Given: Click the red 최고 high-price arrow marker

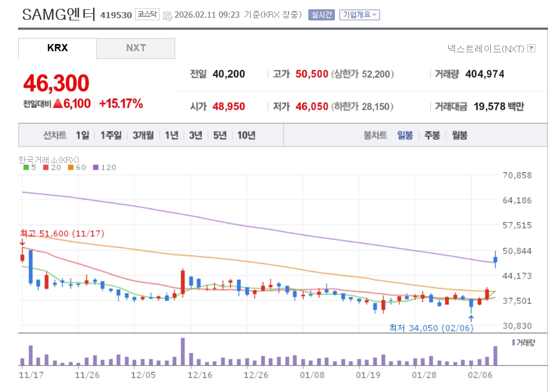Looking at the screenshot, I should pos(23,242).
